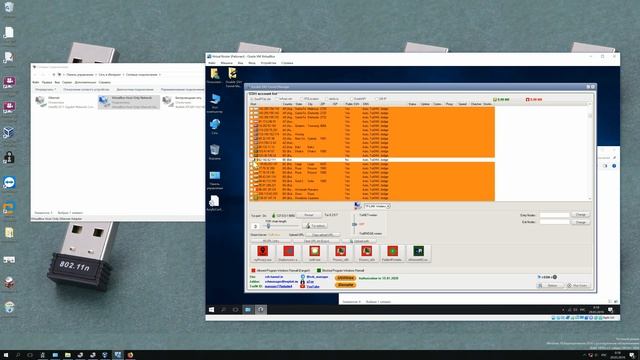Launch the red tile with green dot

click(x=392, y=252)
